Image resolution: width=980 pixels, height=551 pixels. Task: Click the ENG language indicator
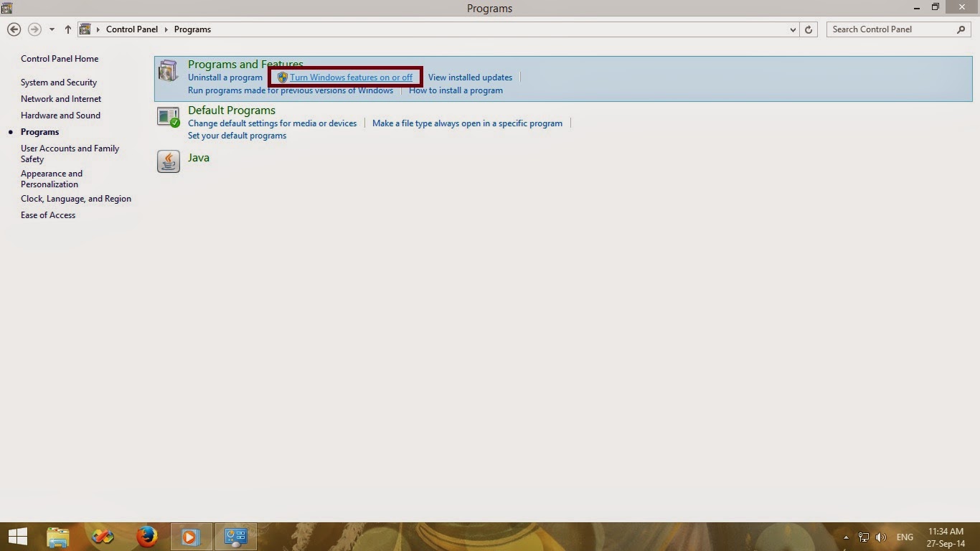point(905,537)
